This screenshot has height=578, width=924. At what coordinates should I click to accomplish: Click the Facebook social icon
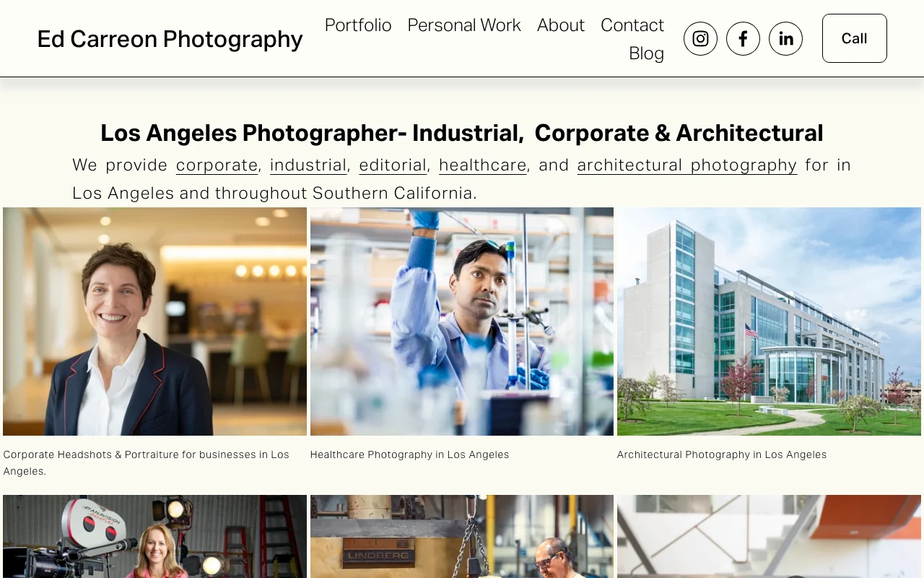coord(743,39)
